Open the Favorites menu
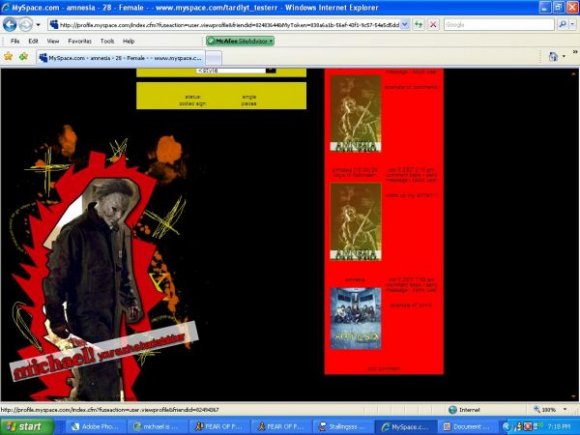The image size is (580, 435). point(80,41)
